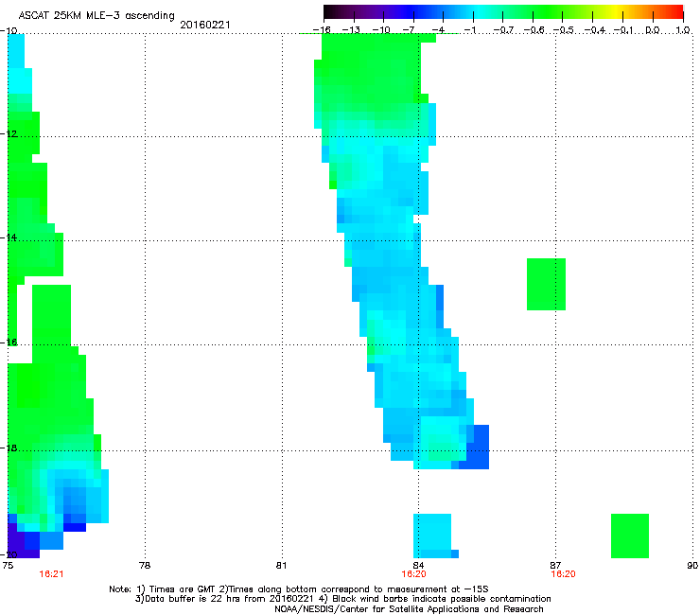
Task: Click the green data square near longitude 89
Action: pos(629,536)
